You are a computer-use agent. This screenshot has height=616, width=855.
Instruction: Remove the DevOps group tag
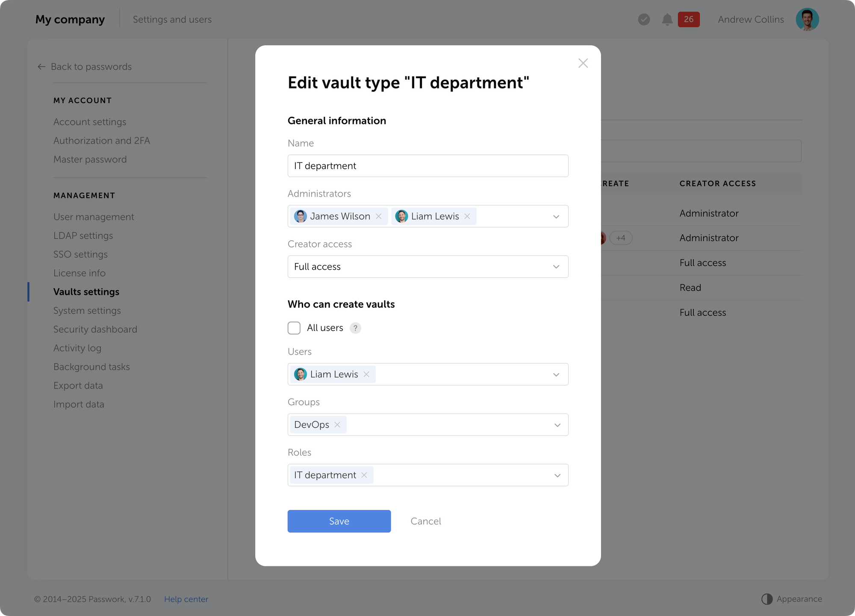337,425
